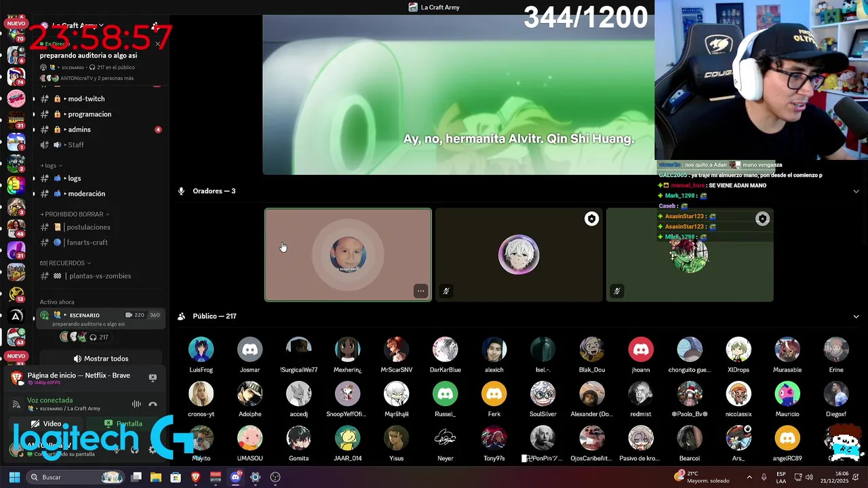Open the server showing 63 notifications
The width and height of the screenshot is (868, 488).
(16, 336)
